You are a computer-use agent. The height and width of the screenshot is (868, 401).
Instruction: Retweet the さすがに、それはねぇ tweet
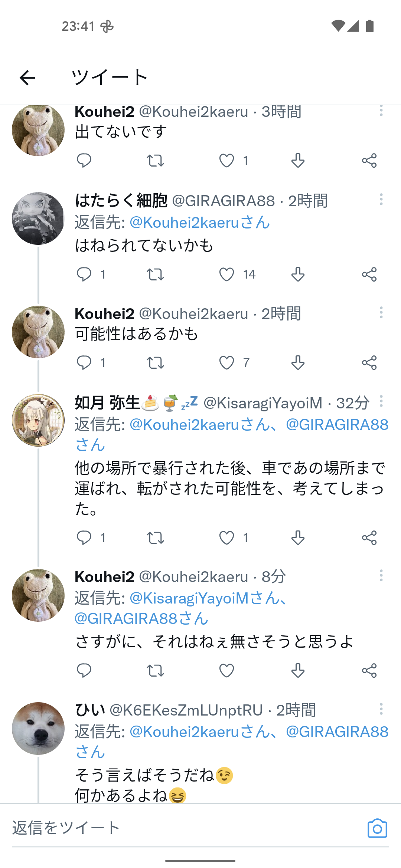[155, 671]
